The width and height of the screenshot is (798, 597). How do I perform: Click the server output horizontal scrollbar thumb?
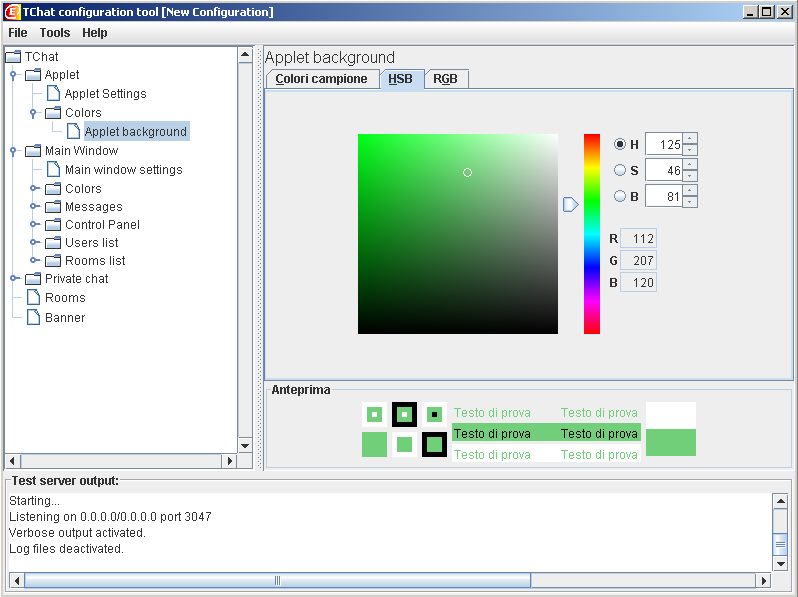click(x=277, y=580)
